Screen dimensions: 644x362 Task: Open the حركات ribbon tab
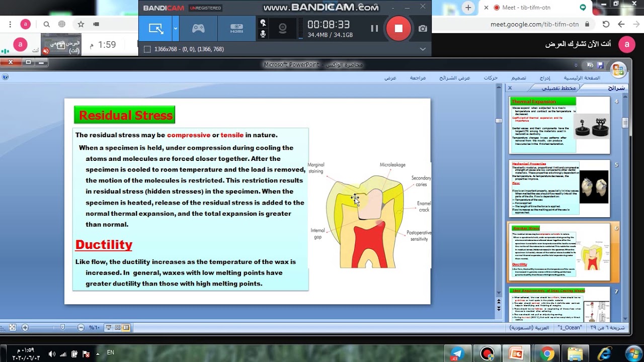pos(491,78)
